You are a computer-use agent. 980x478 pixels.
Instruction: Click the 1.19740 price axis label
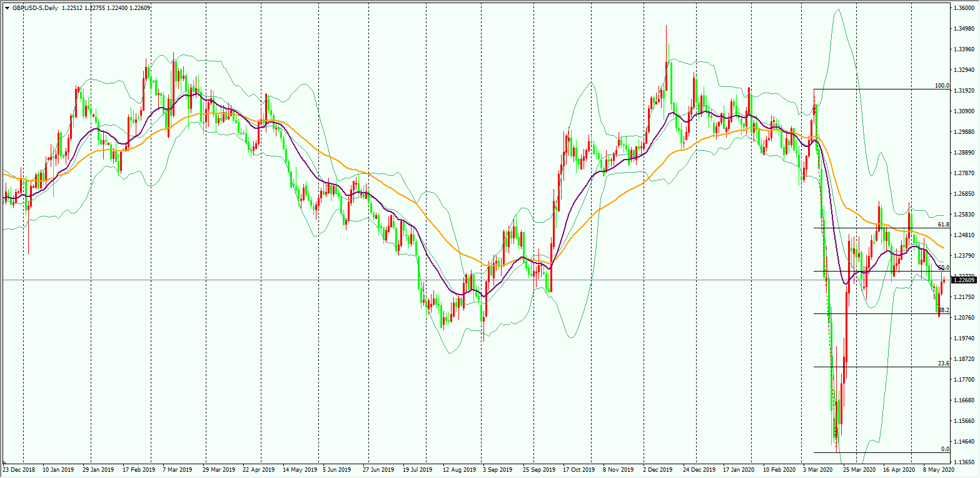tap(964, 338)
